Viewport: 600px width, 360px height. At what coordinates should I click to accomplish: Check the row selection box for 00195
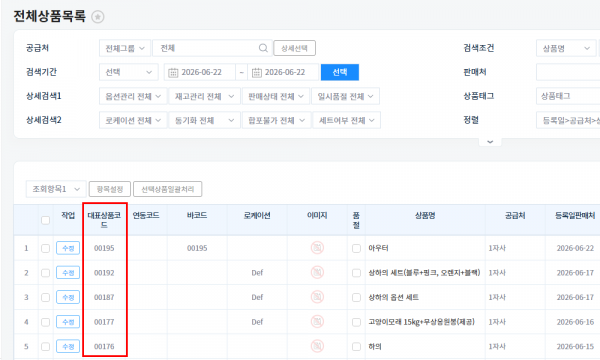[x=46, y=248]
